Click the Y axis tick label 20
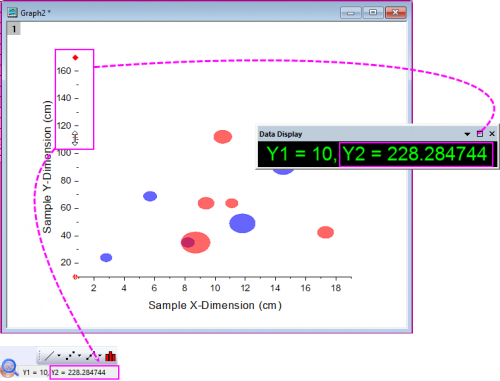Image resolution: width=500 pixels, height=381 pixels. [x=66, y=263]
